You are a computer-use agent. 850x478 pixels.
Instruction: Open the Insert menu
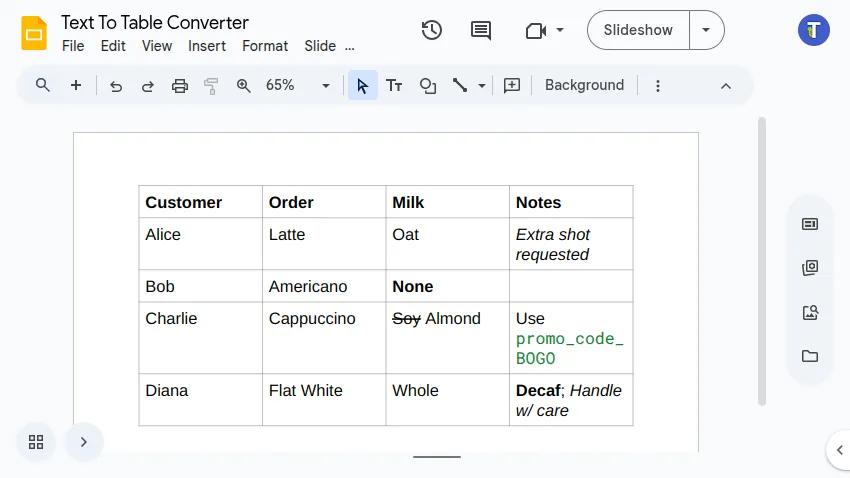pos(207,46)
